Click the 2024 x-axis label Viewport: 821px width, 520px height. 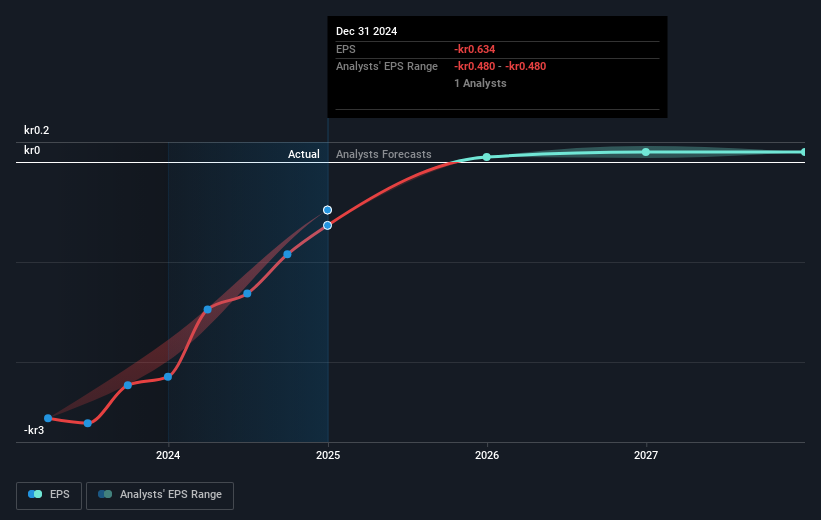point(168,455)
